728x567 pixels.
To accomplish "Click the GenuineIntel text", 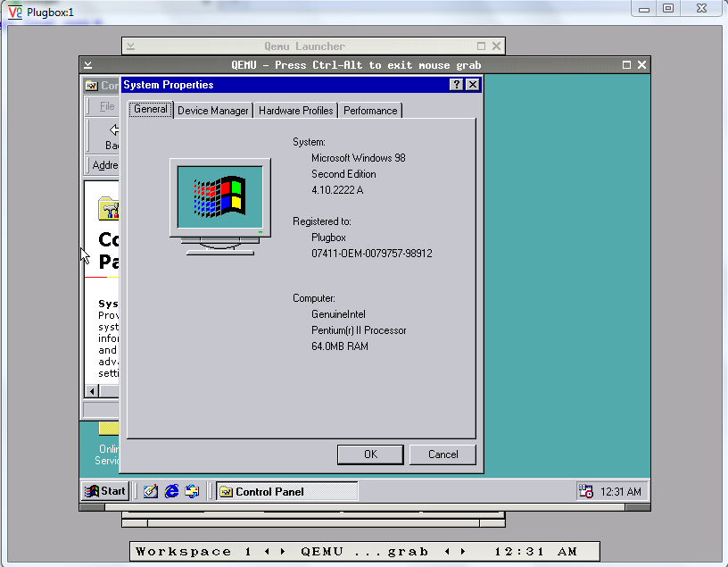I will [x=338, y=314].
